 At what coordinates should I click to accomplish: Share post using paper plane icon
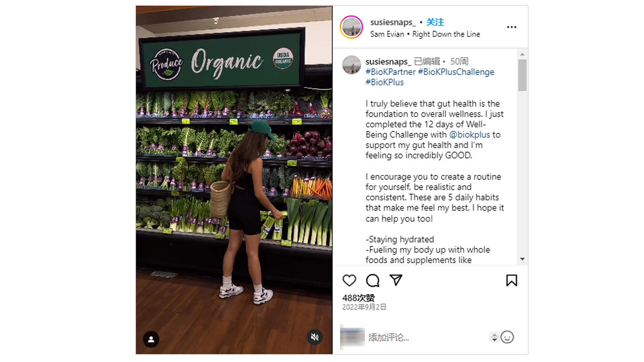(396, 280)
